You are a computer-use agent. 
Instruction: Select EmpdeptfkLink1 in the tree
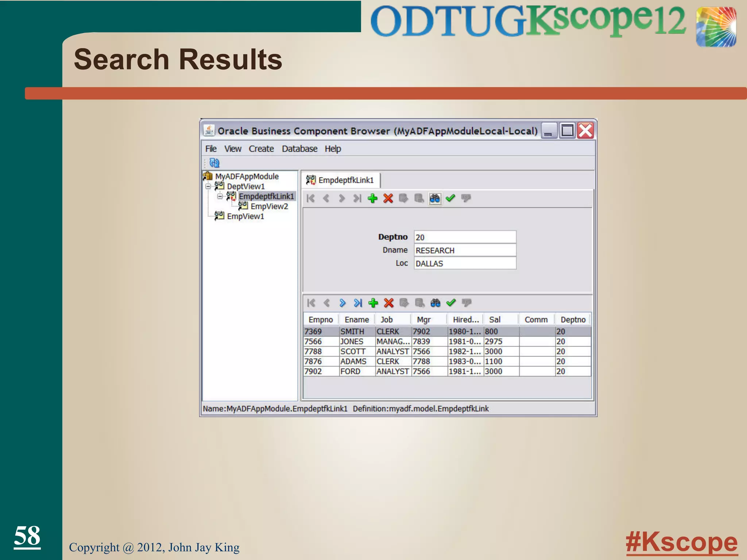(266, 196)
